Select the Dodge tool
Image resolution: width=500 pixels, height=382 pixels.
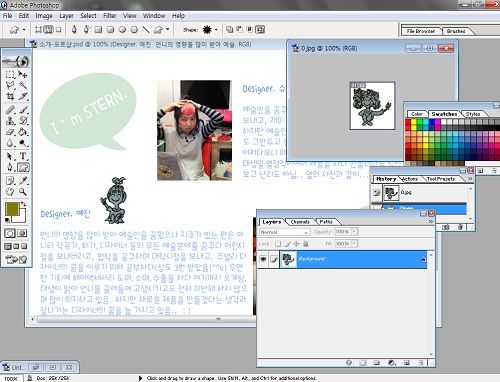click(23, 143)
